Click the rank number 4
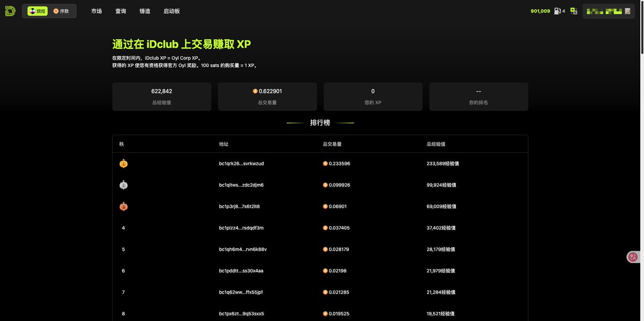Image resolution: width=644 pixels, height=321 pixels. coord(123,228)
